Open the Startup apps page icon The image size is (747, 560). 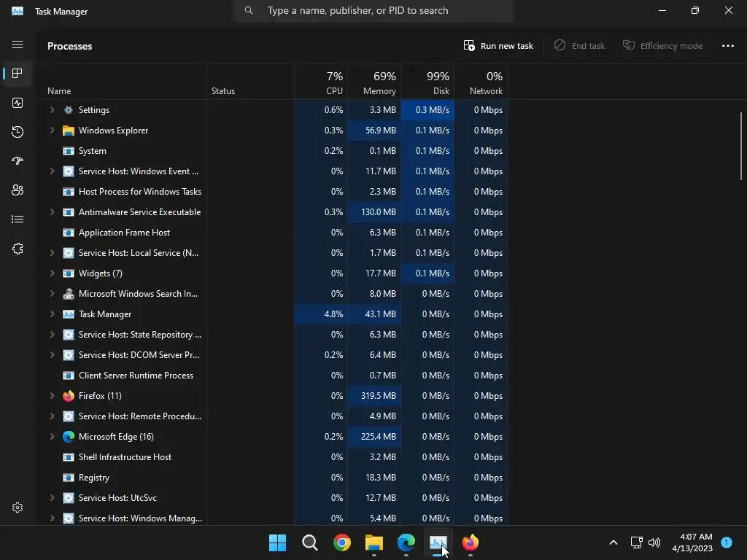pyautogui.click(x=18, y=161)
